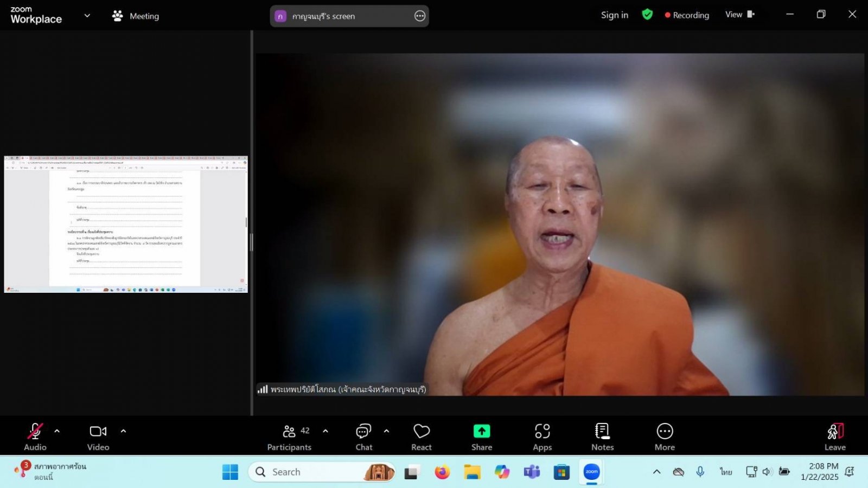868x488 pixels.
Task: Select the Meeting tab
Action: click(x=136, y=16)
